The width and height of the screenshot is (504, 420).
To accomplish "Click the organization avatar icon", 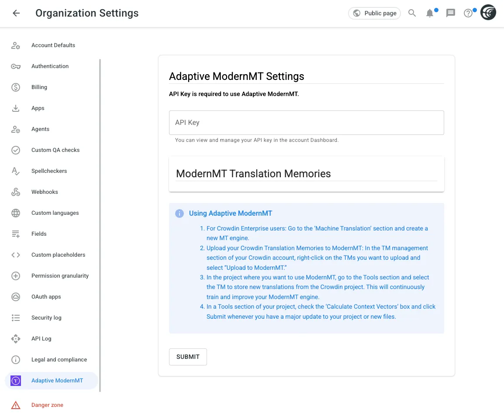I will click(x=488, y=12).
